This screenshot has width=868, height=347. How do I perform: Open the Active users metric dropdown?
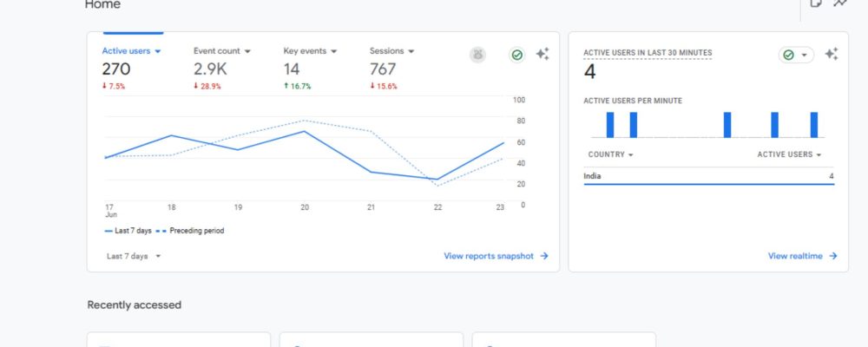coord(131,51)
